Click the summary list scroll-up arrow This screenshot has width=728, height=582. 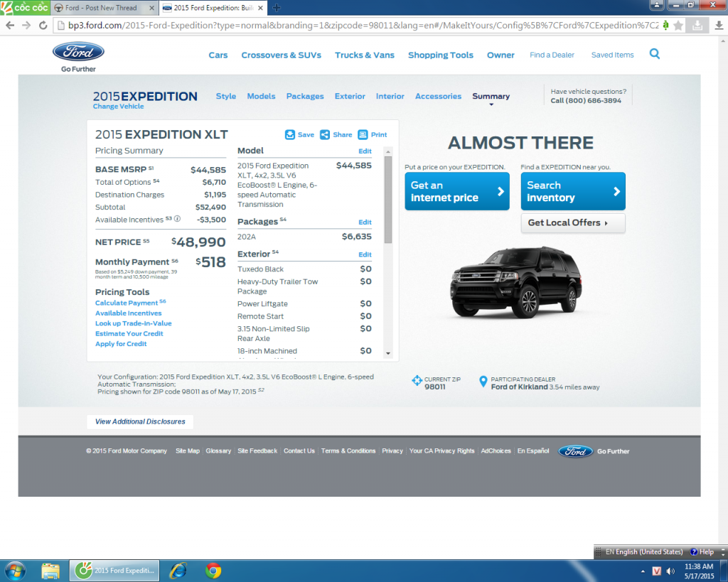388,152
